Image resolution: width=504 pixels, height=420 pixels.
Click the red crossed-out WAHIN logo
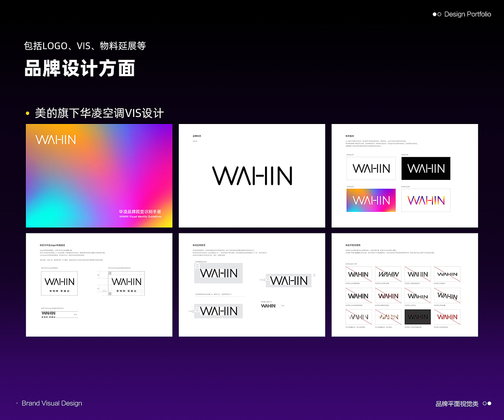(x=447, y=317)
